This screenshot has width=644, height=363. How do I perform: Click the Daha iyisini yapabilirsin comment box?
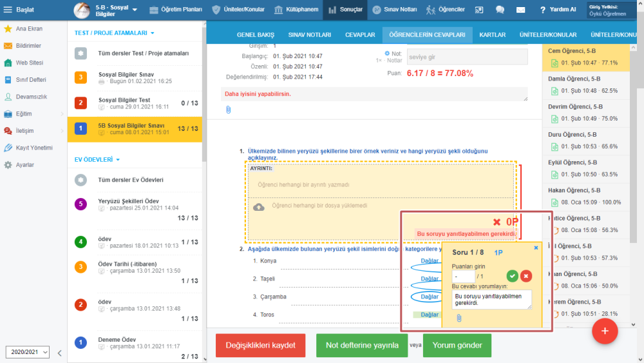[374, 94]
